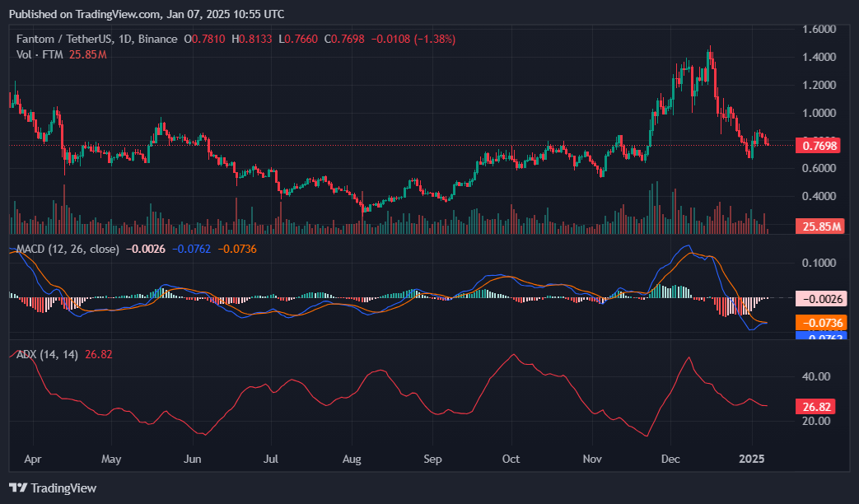Click the orange signal value −0.0736 in legend
Screen dimensions: 859x504
tap(237, 249)
